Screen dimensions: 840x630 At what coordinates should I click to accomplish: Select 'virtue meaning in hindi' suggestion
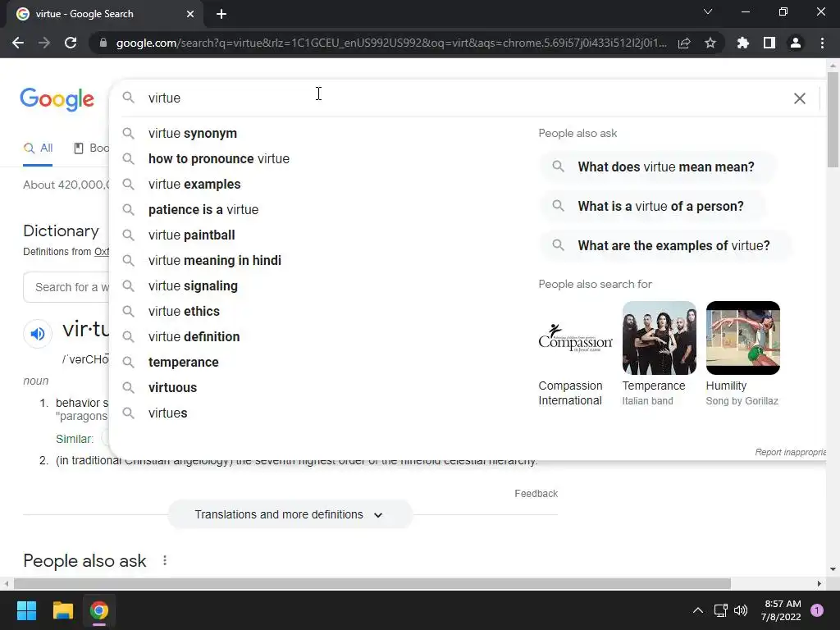click(x=214, y=260)
